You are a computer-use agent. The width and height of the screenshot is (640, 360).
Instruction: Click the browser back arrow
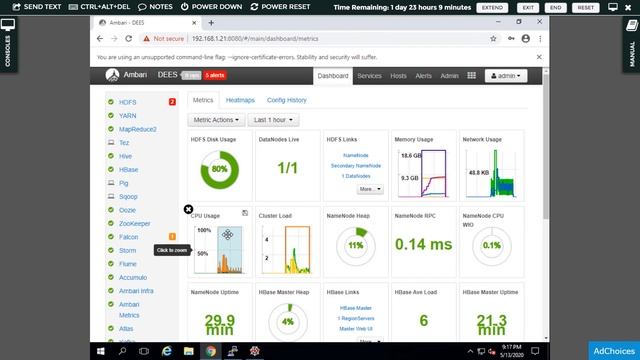(x=100, y=38)
